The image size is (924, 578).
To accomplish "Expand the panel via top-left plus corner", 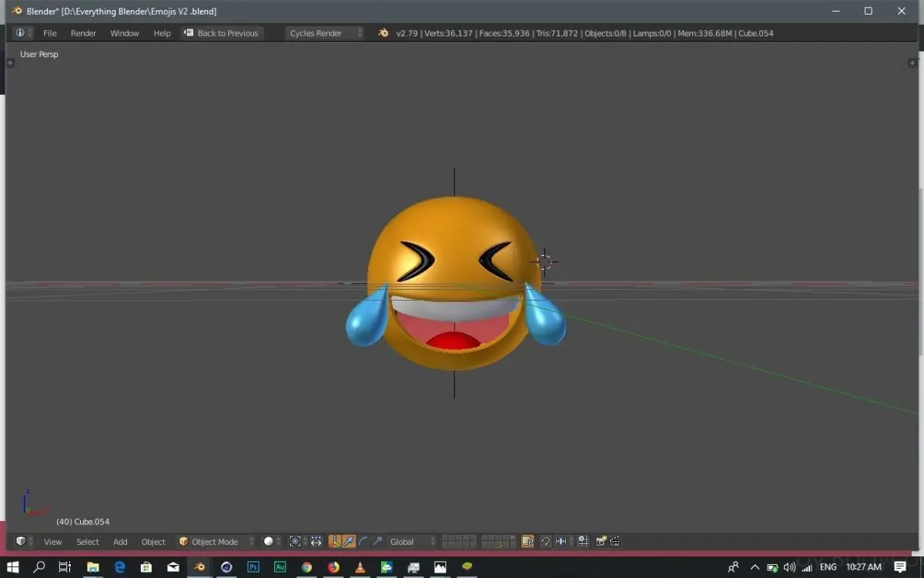I will coord(10,63).
